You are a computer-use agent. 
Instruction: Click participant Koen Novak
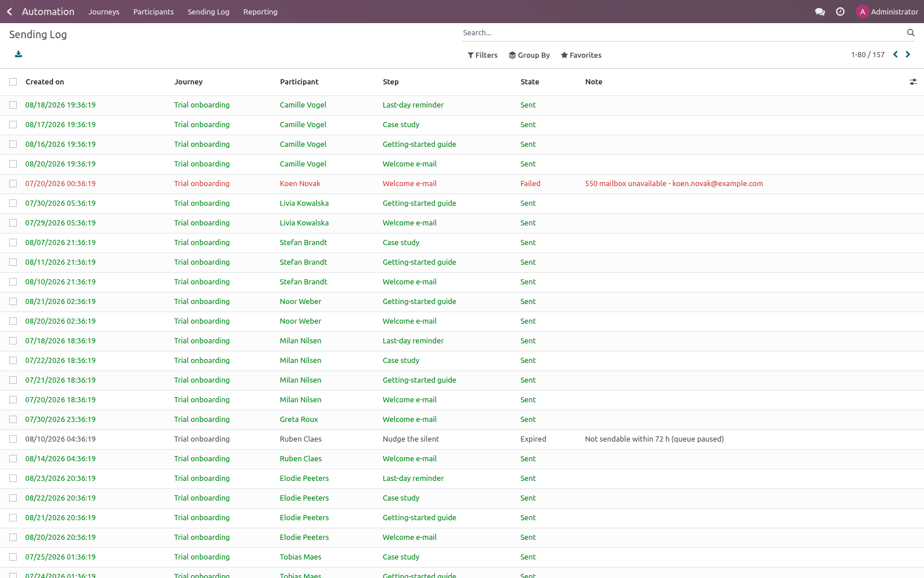(300, 184)
